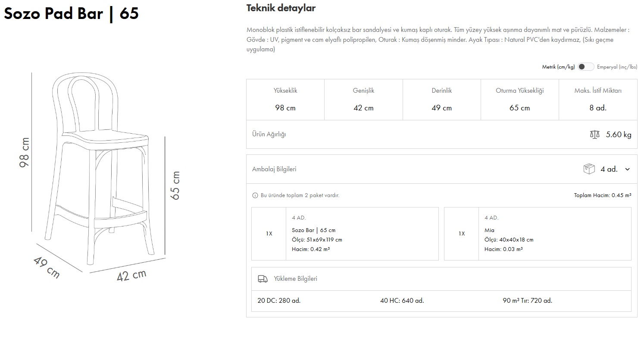Click the Teknik detaylar heading

tap(281, 8)
